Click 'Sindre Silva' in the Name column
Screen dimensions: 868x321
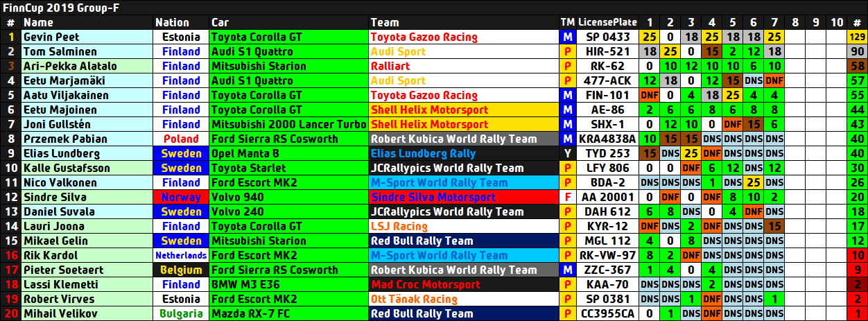pyautogui.click(x=87, y=197)
